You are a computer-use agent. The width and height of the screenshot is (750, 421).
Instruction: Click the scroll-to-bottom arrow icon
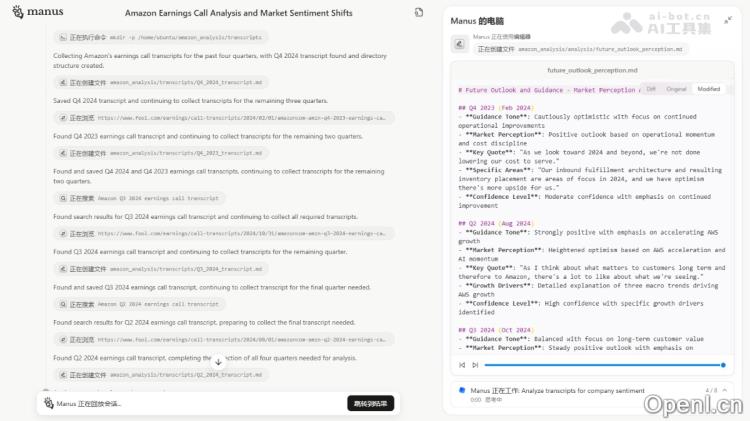coord(218,361)
